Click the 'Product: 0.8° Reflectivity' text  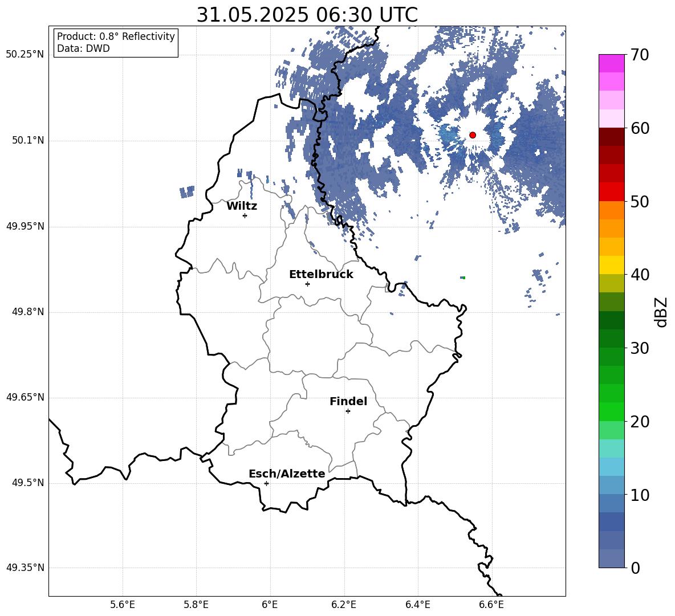116,36
